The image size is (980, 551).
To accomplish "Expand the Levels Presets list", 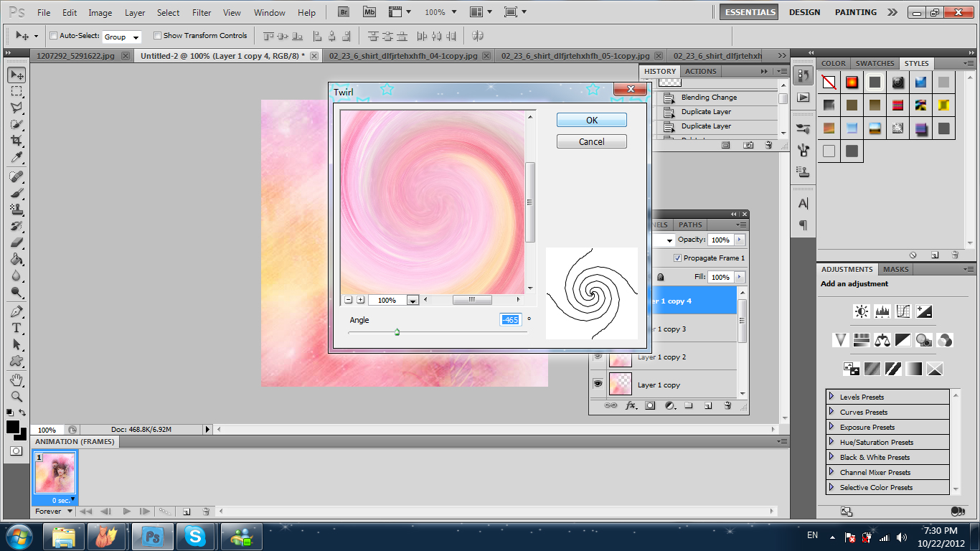I will pos(831,397).
